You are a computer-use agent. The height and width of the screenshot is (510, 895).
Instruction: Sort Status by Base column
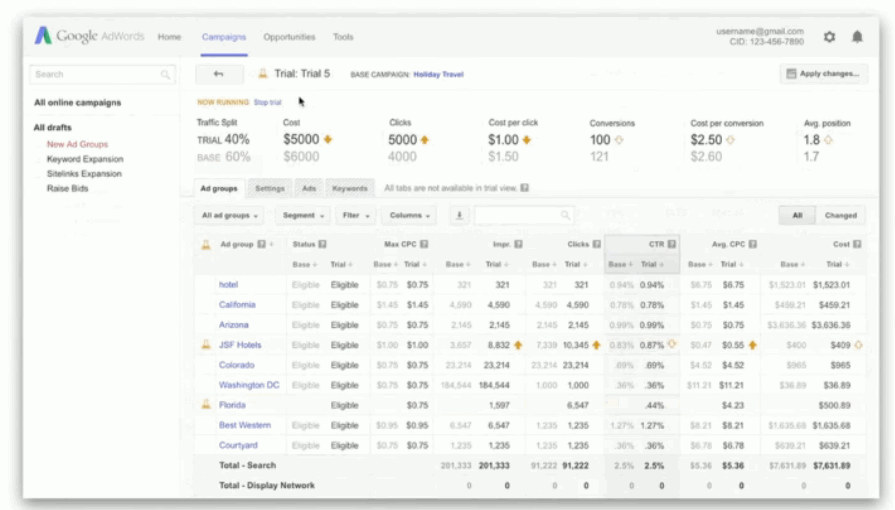coord(304,264)
